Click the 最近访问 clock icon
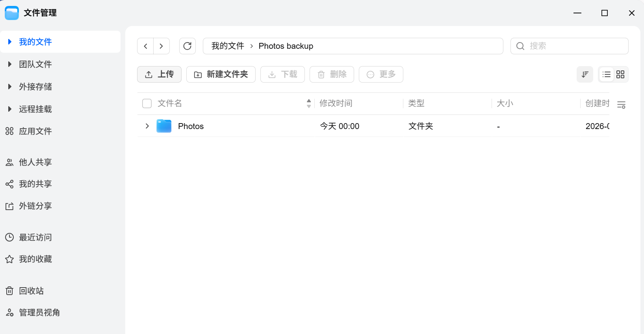The image size is (644, 334). pos(9,237)
